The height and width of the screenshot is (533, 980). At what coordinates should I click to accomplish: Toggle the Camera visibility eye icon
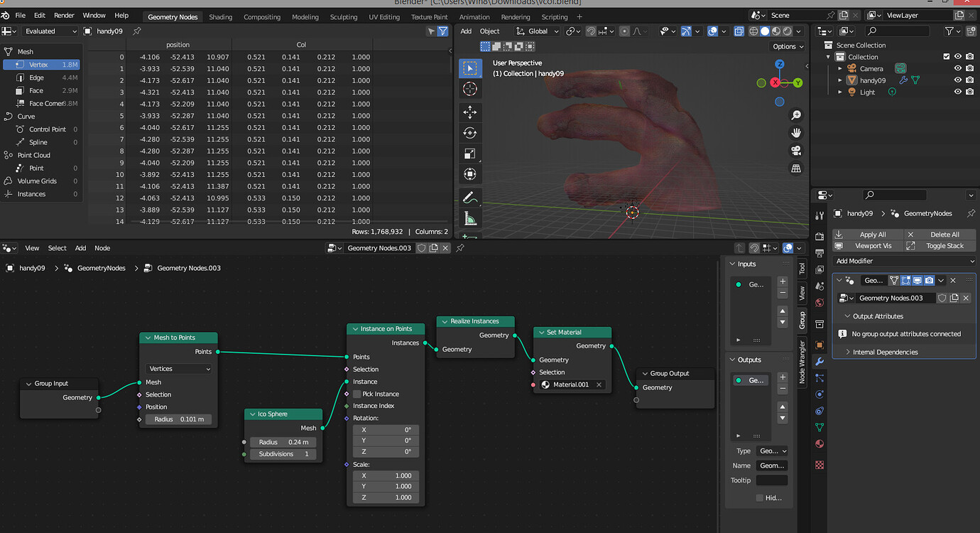[x=958, y=68]
